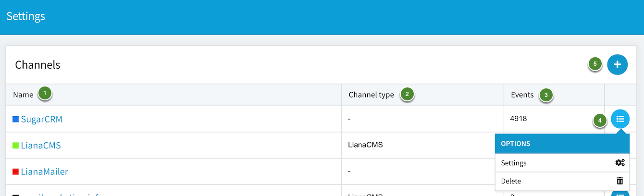The width and height of the screenshot is (644, 196).
Task: Add a new channel with plus button
Action: 618,64
